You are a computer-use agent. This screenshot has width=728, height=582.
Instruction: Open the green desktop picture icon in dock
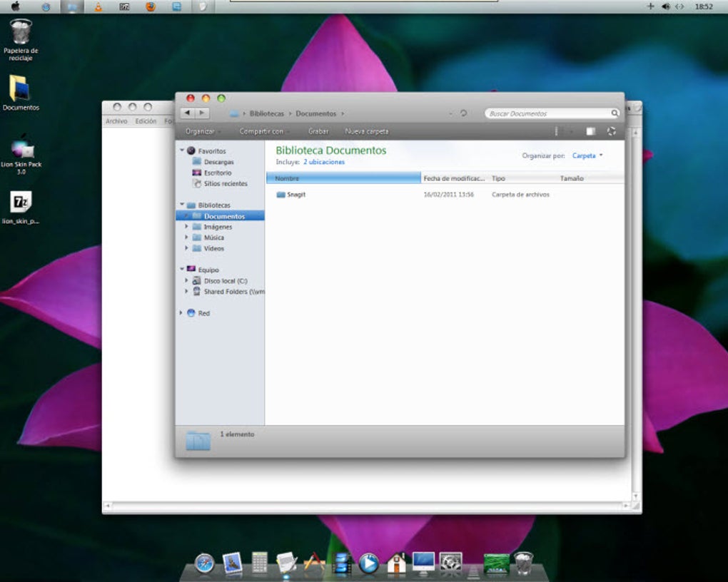point(496,563)
